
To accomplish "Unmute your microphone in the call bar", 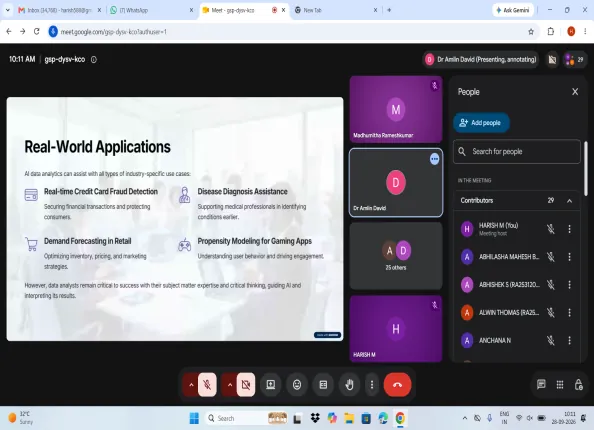I will [207, 385].
